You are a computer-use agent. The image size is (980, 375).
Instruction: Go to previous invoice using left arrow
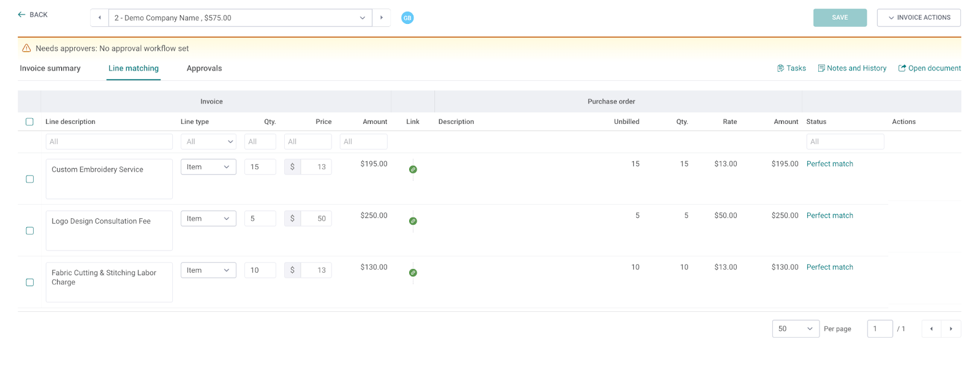pos(99,18)
